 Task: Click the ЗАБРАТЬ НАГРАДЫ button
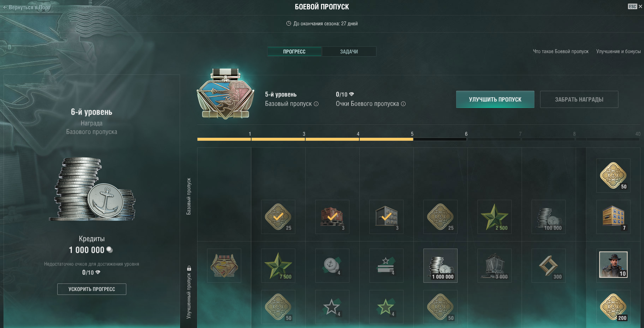[579, 99]
